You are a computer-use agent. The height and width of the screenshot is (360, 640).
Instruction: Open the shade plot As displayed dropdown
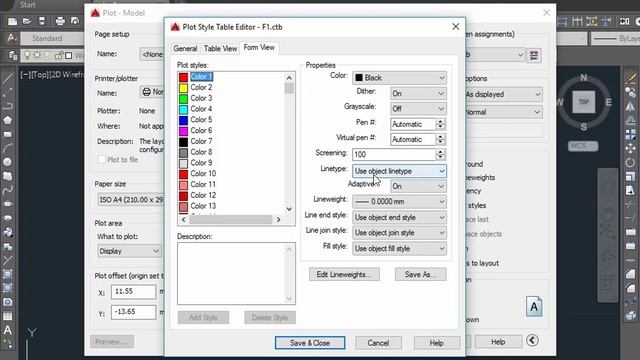[503, 94]
